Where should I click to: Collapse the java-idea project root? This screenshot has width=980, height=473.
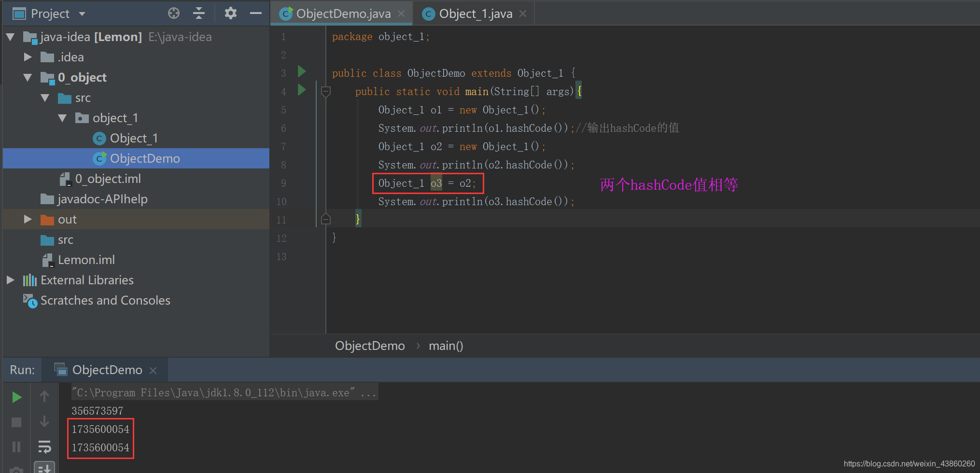click(11, 37)
